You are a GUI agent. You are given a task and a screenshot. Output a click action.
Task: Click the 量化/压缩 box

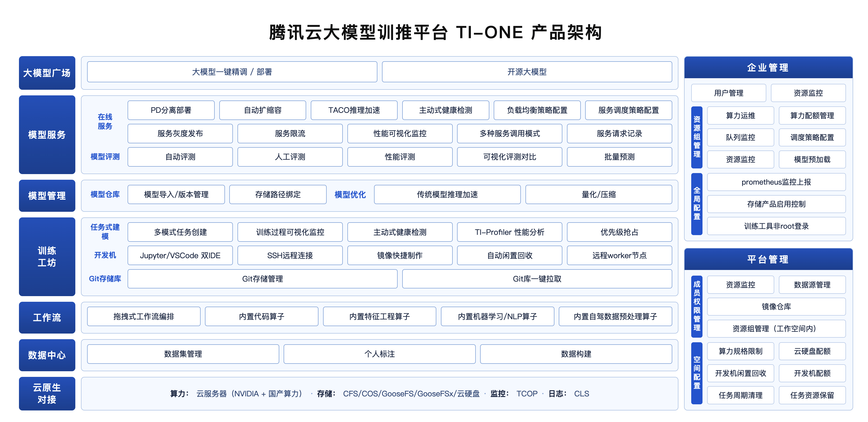(x=598, y=195)
